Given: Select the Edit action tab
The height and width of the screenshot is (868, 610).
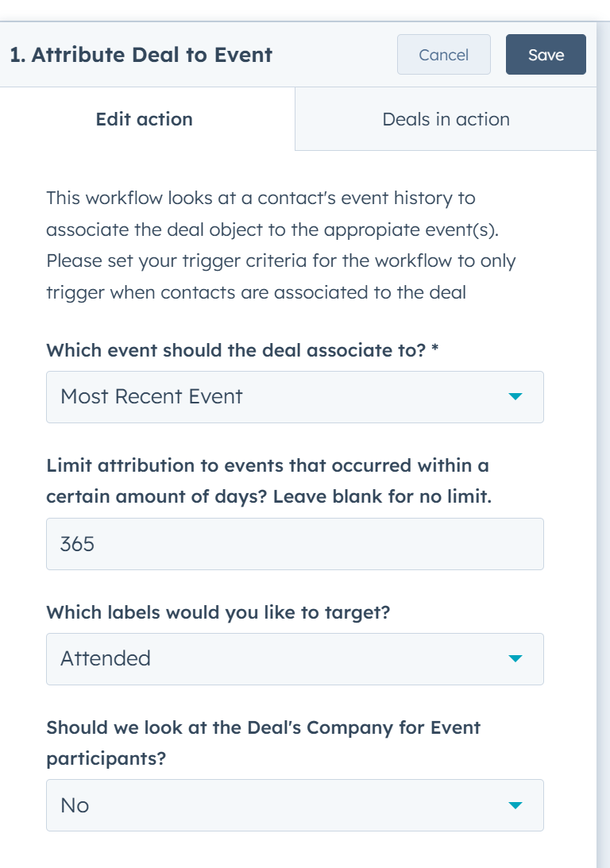Looking at the screenshot, I should [x=144, y=118].
